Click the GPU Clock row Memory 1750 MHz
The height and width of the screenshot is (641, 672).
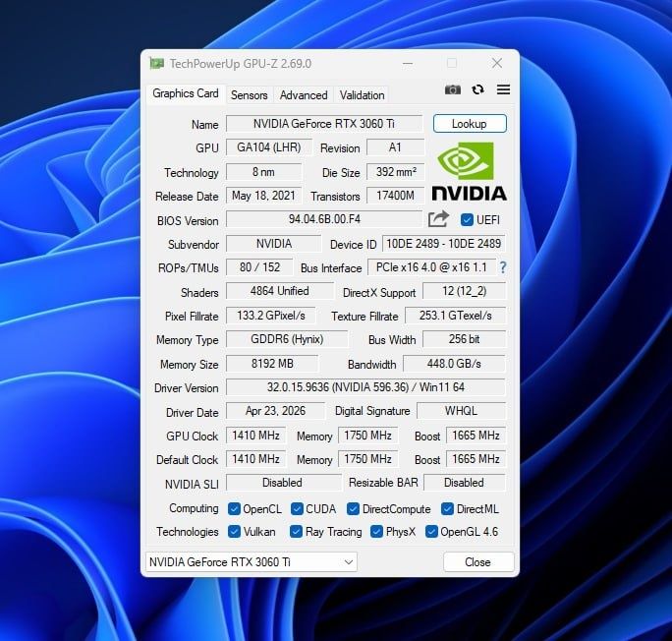(368, 436)
